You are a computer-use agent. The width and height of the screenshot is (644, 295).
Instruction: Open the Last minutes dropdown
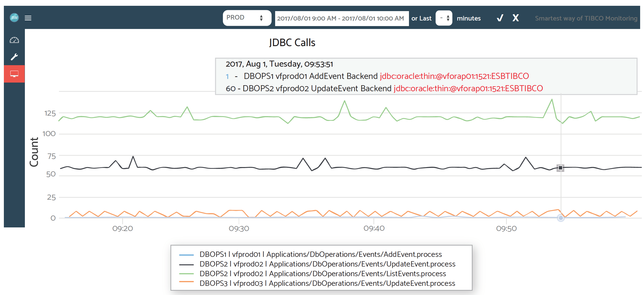coord(444,18)
